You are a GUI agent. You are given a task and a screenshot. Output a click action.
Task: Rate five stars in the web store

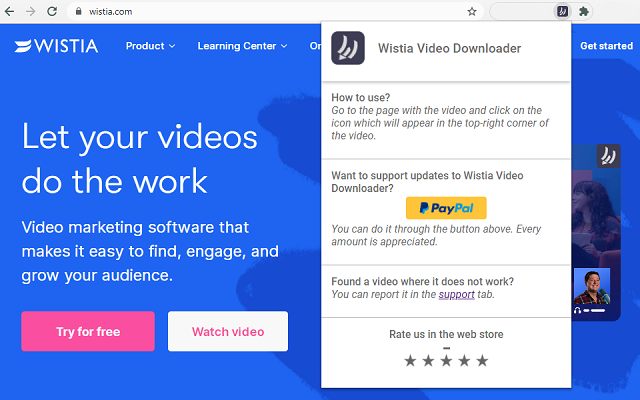(x=482, y=360)
